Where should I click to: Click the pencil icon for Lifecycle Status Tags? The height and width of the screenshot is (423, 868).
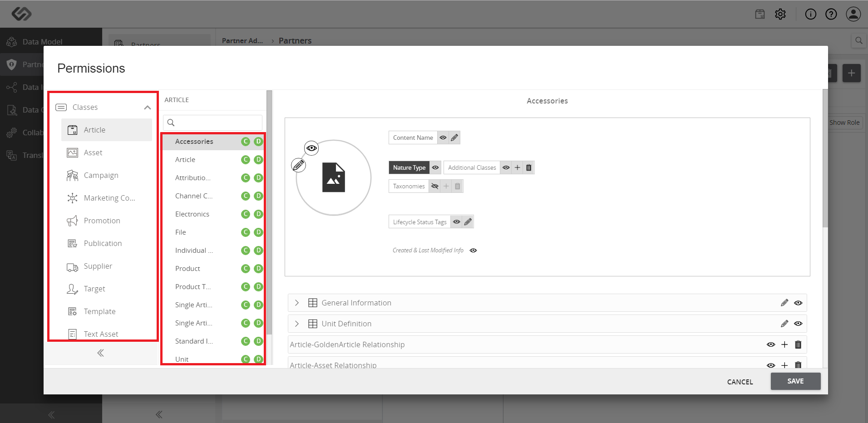point(468,222)
